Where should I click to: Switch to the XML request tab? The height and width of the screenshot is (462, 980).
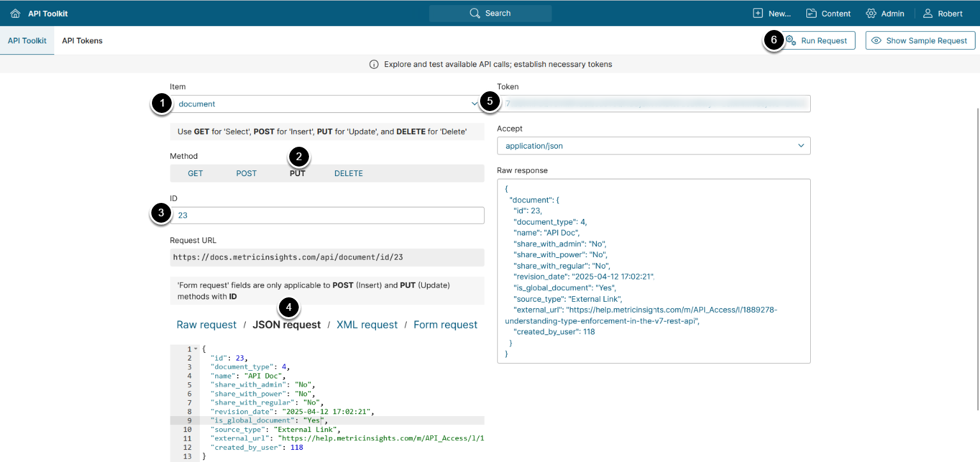(367, 325)
